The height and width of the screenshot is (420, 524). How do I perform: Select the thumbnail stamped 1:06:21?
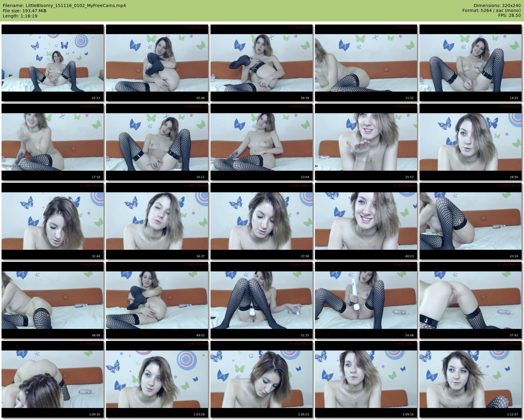(262, 379)
